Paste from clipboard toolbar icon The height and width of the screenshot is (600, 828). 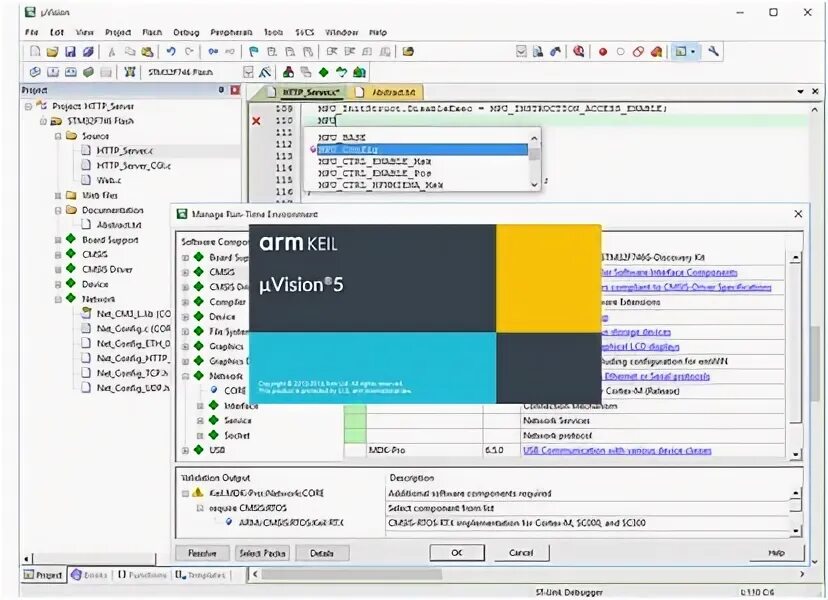(x=147, y=51)
